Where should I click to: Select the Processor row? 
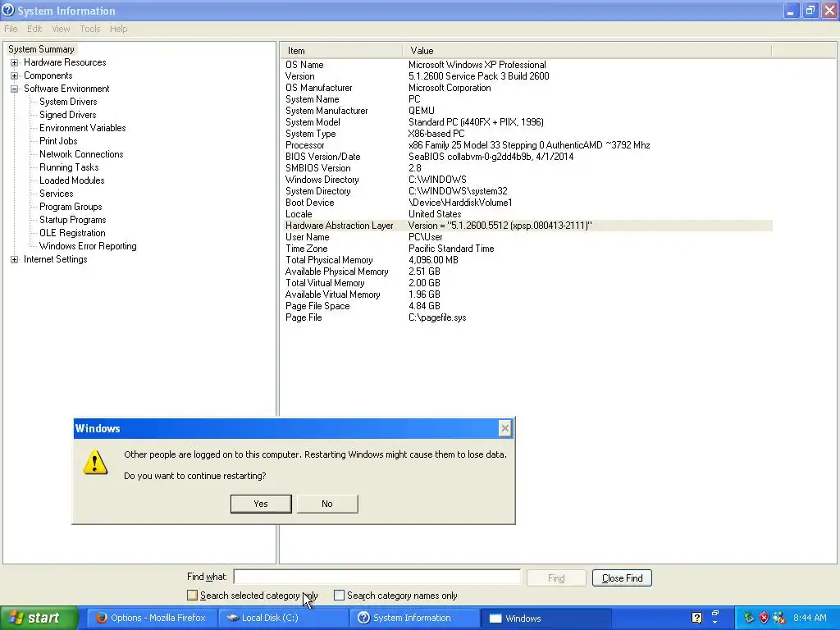(527, 145)
